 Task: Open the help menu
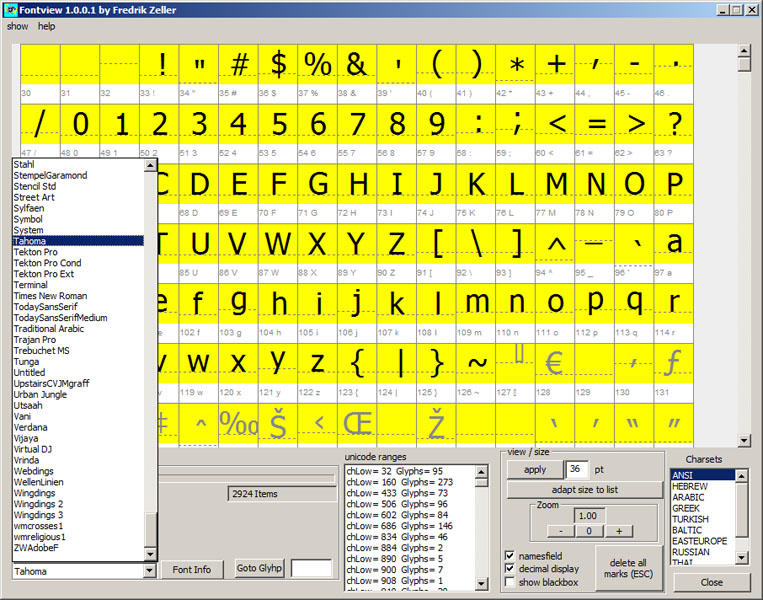click(46, 26)
